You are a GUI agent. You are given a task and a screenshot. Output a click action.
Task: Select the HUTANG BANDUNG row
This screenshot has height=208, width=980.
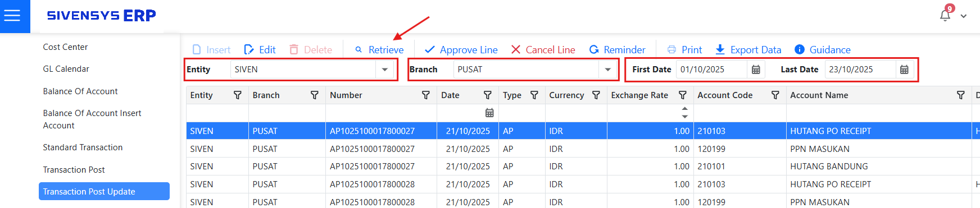[x=583, y=167]
